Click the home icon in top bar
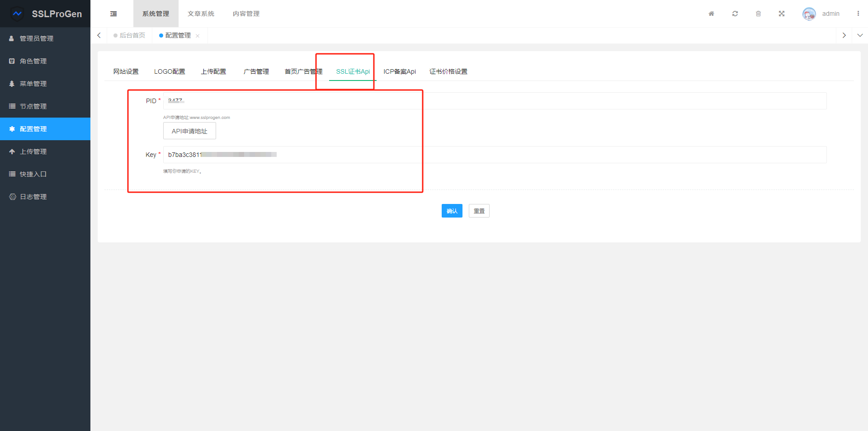This screenshot has width=868, height=431. click(711, 14)
